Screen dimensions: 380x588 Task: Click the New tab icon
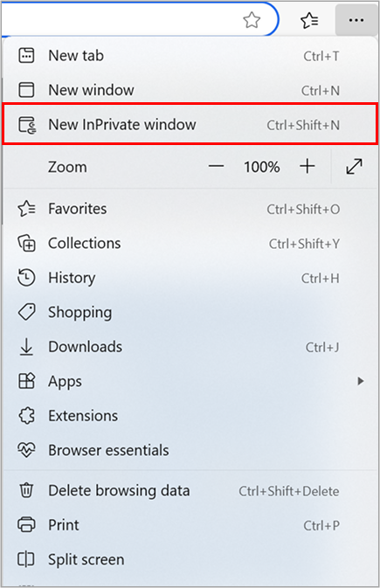tap(26, 56)
